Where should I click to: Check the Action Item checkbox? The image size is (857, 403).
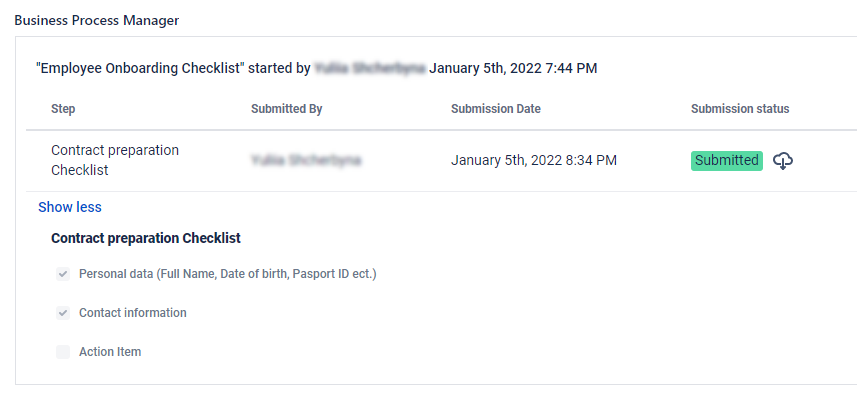[x=63, y=352]
